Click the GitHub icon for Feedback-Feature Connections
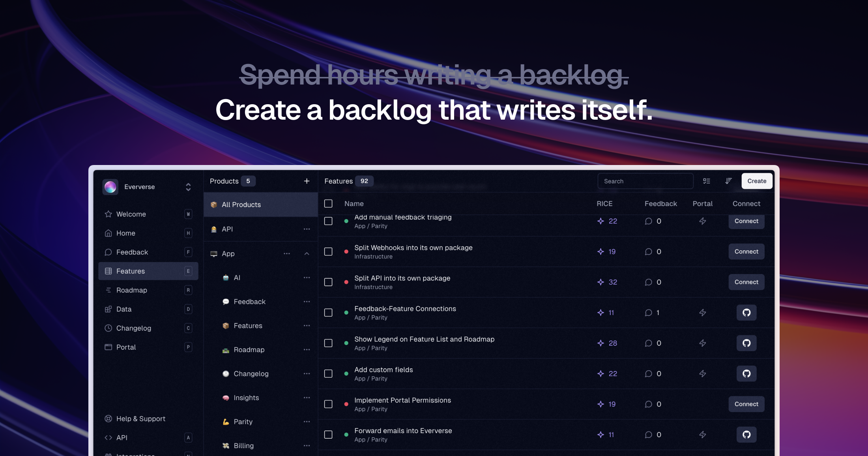This screenshot has width=868, height=456. tap(746, 313)
